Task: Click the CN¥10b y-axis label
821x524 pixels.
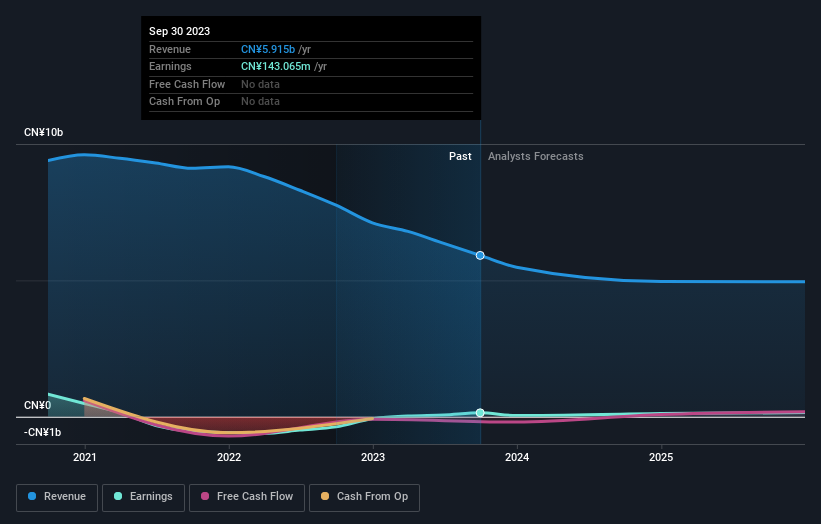Action: coord(43,132)
